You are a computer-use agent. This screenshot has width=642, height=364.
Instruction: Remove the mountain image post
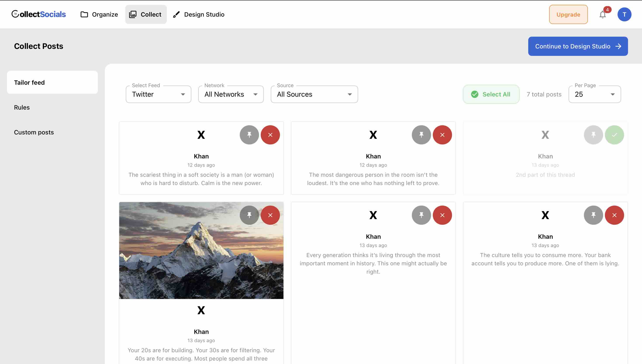click(x=270, y=215)
